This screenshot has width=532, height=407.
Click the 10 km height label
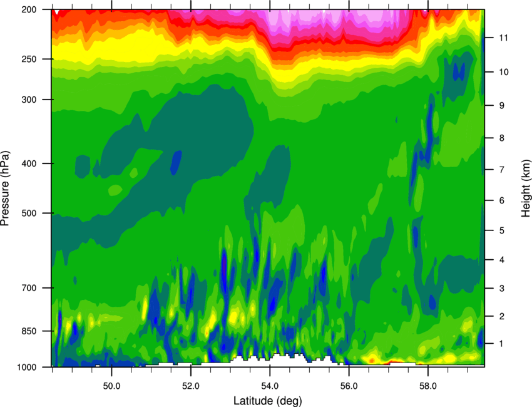point(504,72)
